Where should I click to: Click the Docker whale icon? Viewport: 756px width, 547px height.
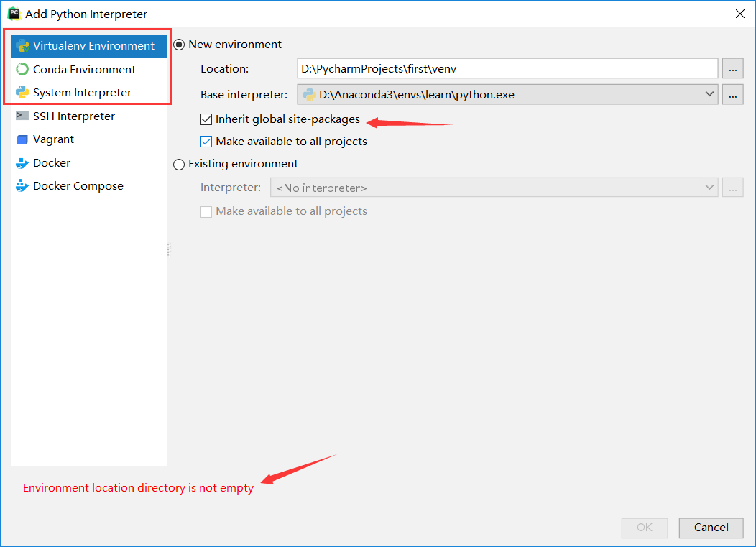click(x=22, y=163)
